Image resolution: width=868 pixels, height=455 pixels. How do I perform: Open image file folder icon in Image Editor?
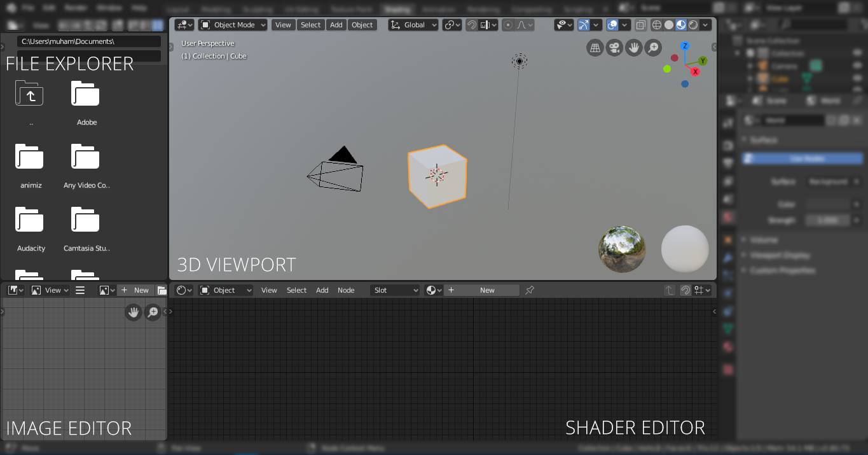[162, 290]
